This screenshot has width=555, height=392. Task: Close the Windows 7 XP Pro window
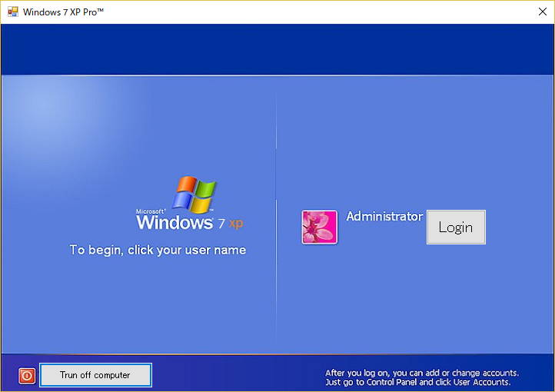(x=542, y=12)
